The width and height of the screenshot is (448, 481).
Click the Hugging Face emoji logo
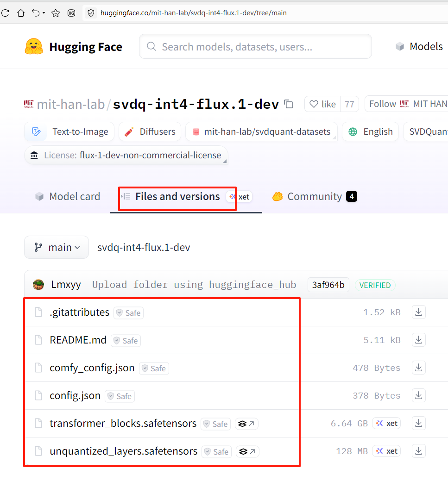[34, 47]
